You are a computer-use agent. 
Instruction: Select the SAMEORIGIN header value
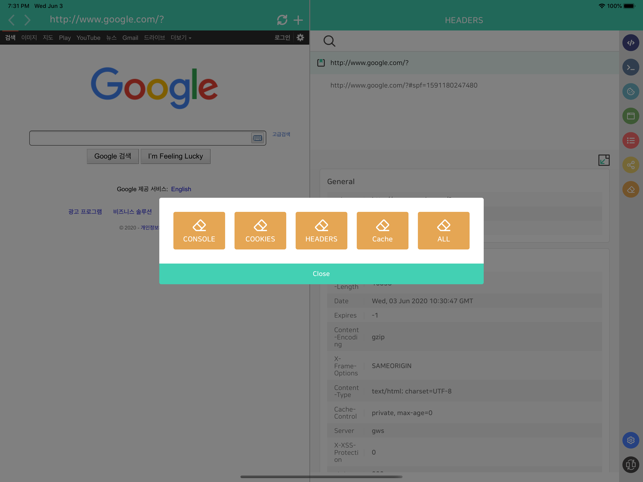391,365
